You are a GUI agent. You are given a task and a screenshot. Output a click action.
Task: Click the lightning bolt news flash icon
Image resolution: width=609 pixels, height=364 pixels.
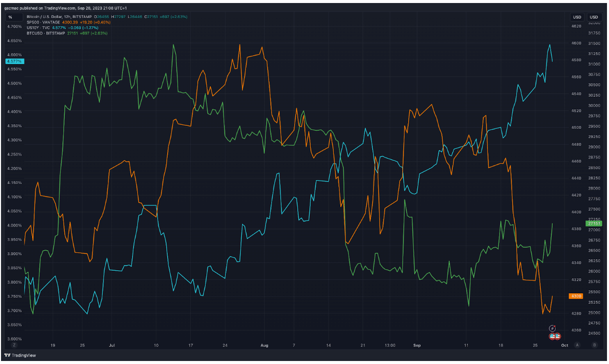click(553, 328)
